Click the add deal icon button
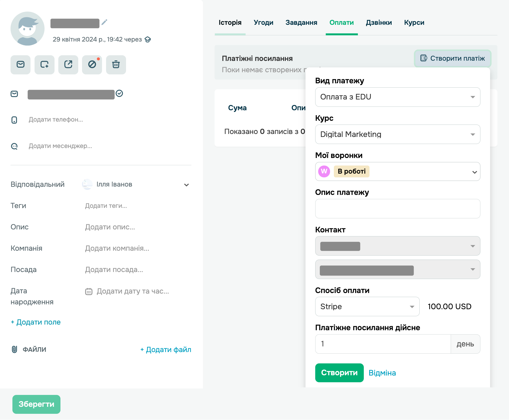This screenshot has width=509, height=420. [x=45, y=65]
